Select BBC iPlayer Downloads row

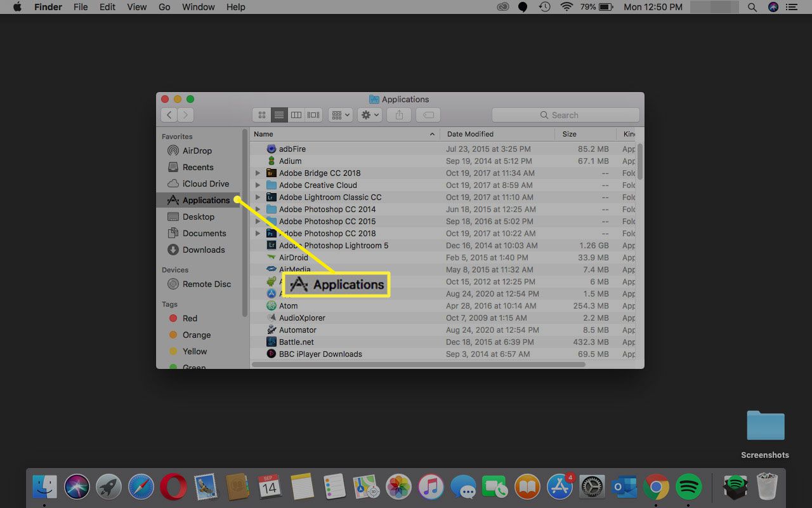click(443, 354)
